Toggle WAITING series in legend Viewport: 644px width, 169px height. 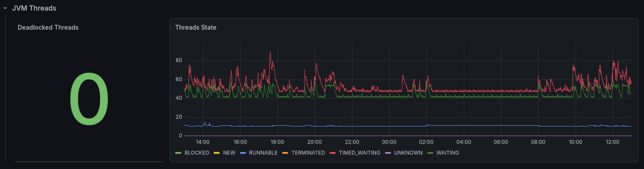pyautogui.click(x=448, y=153)
